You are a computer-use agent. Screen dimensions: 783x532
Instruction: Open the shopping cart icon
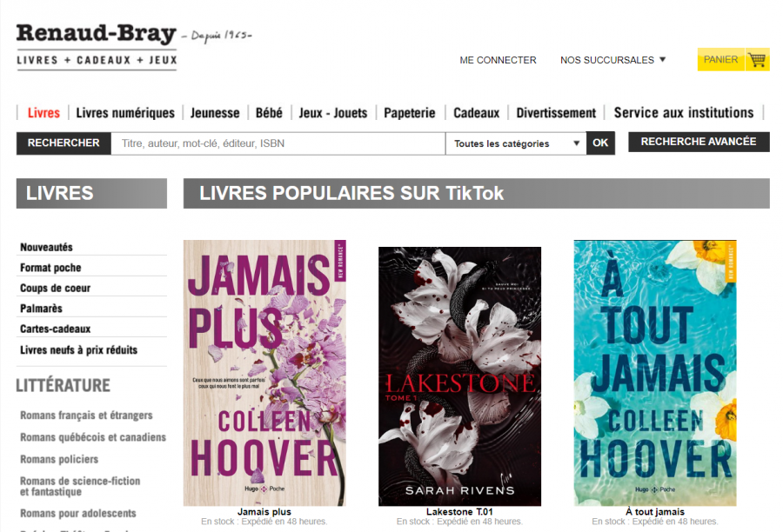pyautogui.click(x=758, y=60)
